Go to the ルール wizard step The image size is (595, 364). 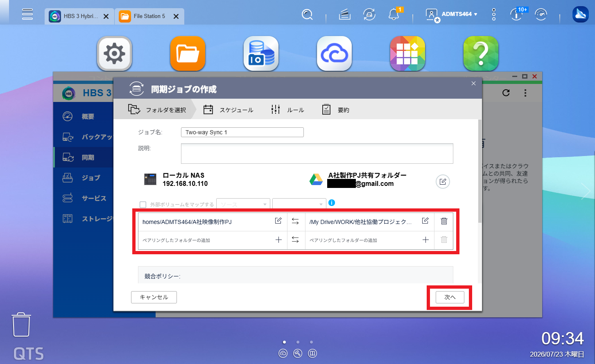coord(287,110)
